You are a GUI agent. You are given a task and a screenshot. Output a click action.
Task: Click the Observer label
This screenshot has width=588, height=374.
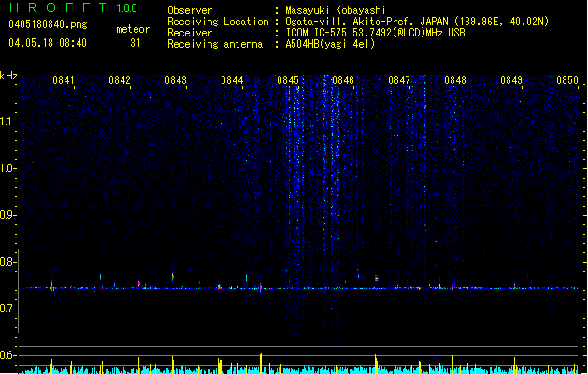(190, 10)
